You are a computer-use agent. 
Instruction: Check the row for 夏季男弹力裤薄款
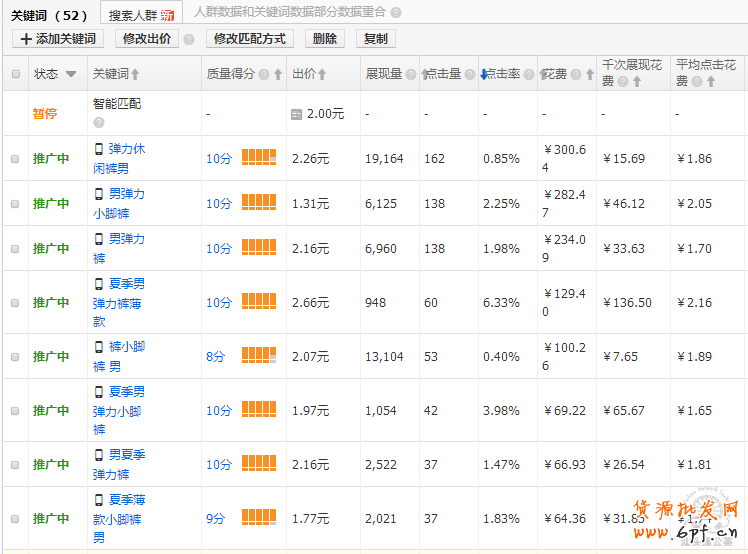coord(15,302)
